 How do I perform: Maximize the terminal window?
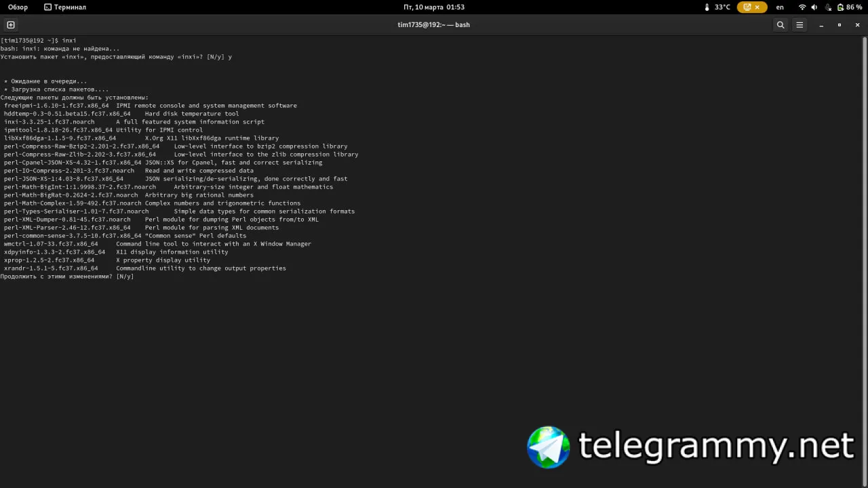pyautogui.click(x=840, y=25)
